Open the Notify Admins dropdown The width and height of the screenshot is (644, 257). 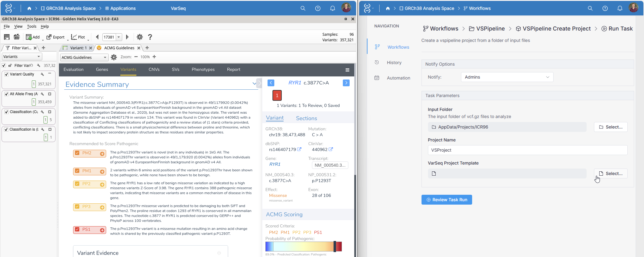[507, 77]
